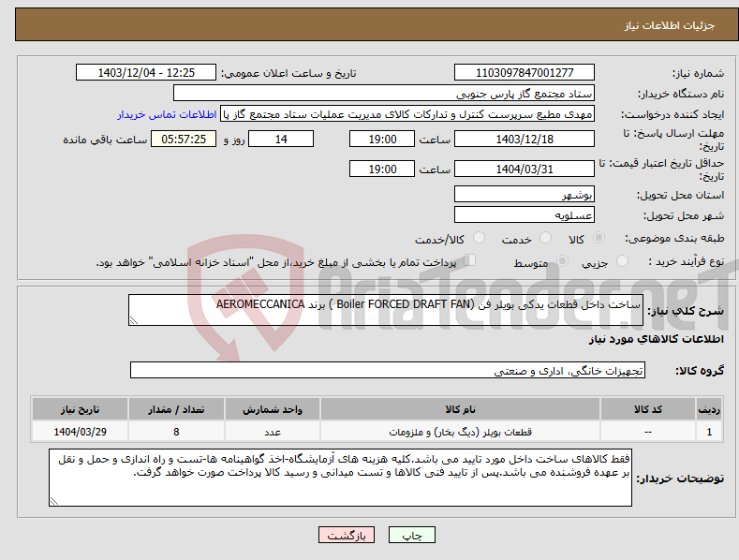Click the announcement date field 1403/12/04 - 12:25

point(146,73)
